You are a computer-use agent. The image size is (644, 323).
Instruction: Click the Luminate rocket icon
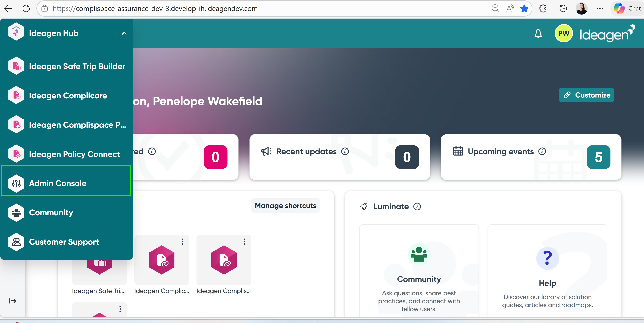tap(364, 207)
